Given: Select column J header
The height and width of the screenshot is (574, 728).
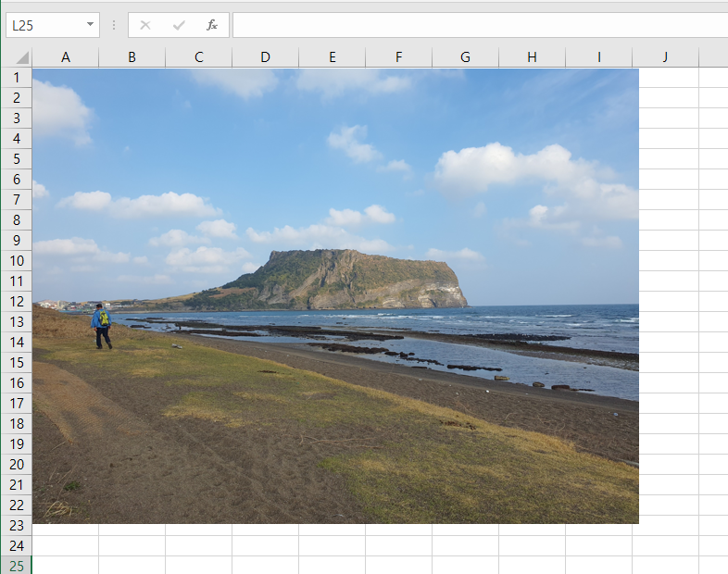Looking at the screenshot, I should (665, 57).
